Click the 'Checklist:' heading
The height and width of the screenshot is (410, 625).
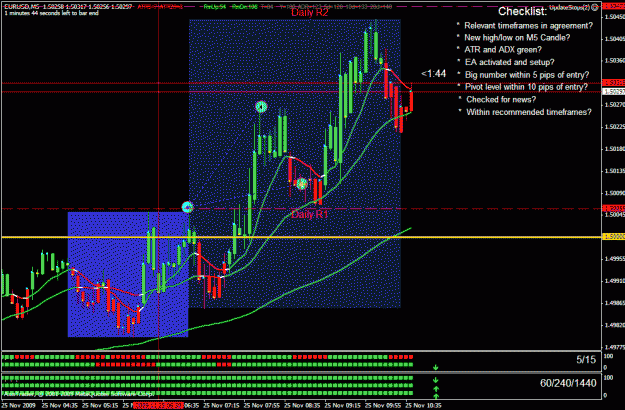click(522, 12)
